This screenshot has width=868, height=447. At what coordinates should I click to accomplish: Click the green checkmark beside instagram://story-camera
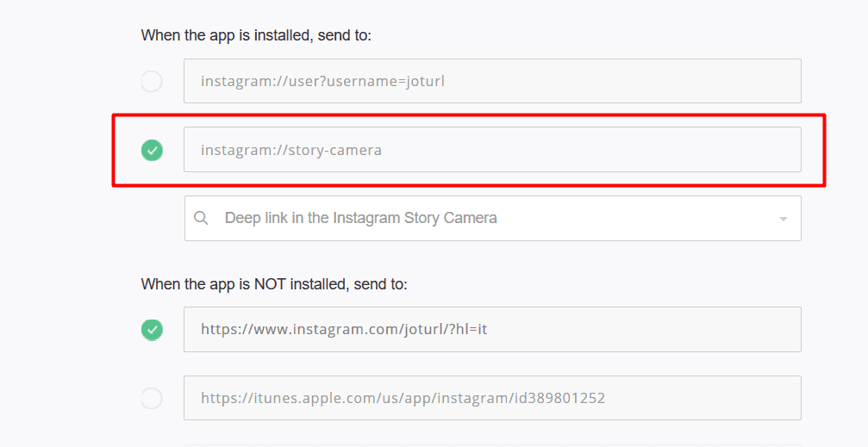152,150
